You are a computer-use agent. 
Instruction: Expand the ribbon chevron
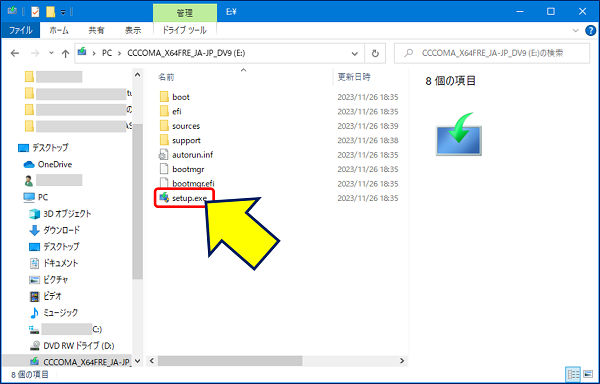[x=576, y=31]
